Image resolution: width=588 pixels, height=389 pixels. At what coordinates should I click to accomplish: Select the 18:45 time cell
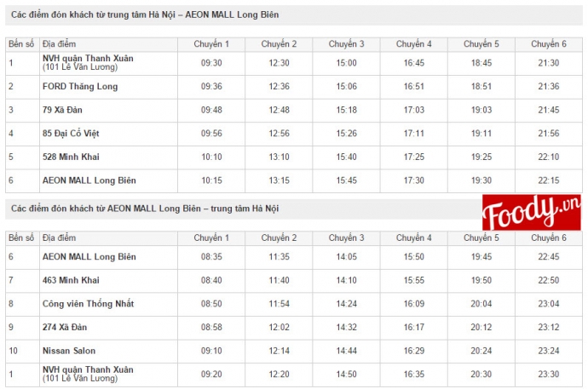coord(481,63)
